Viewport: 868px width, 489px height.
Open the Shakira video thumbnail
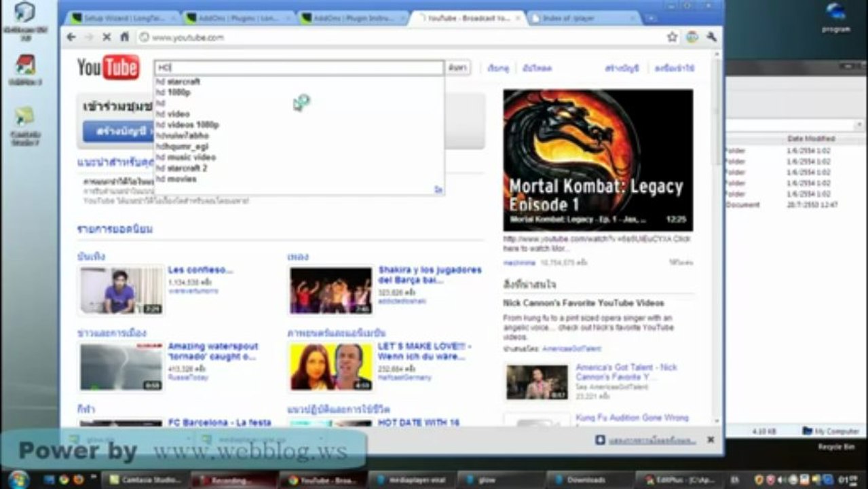[331, 290]
